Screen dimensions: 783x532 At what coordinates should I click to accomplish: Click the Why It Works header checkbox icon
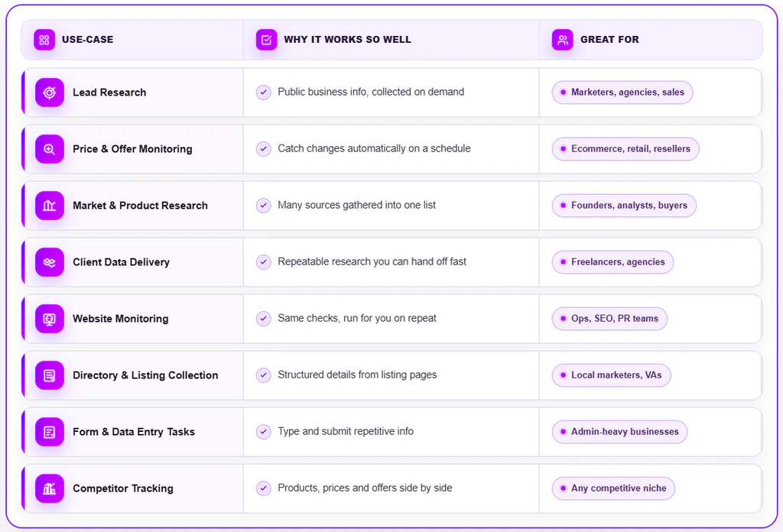(267, 40)
